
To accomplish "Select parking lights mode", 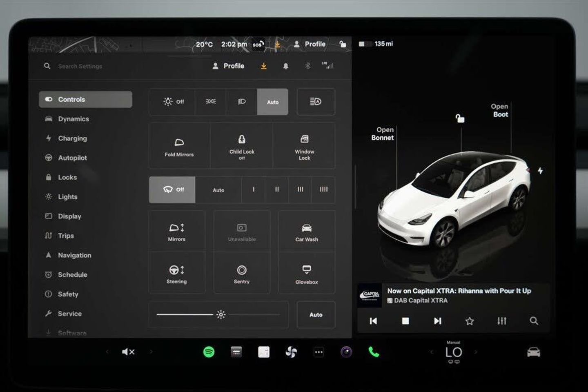I will (x=211, y=102).
